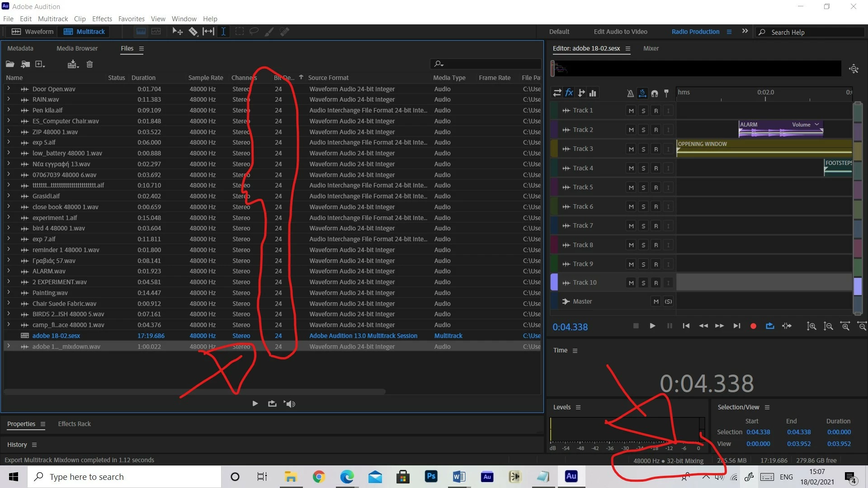This screenshot has width=868, height=488.
Task: Mute Track 2
Action: [x=631, y=130]
